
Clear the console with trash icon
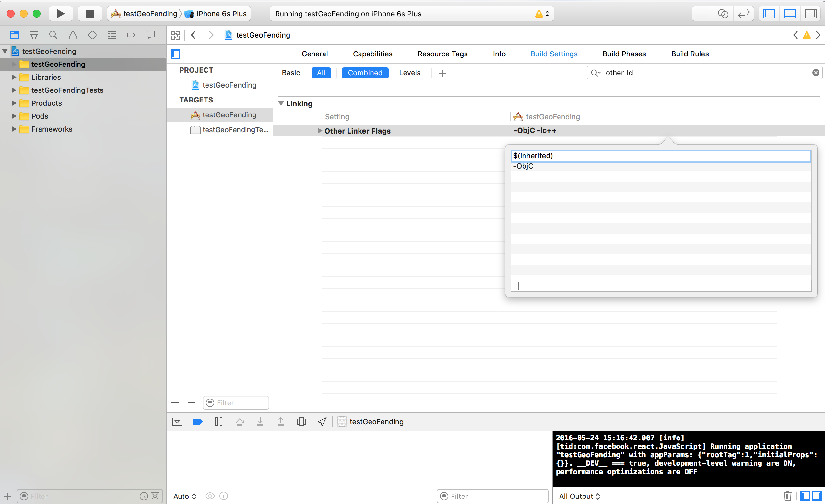[x=787, y=496]
